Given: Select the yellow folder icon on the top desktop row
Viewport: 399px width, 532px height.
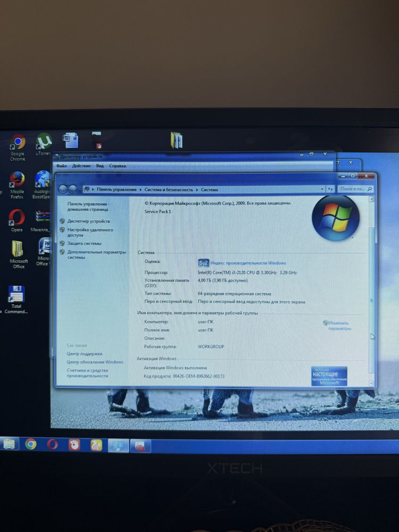Looking at the screenshot, I should pyautogui.click(x=177, y=140).
